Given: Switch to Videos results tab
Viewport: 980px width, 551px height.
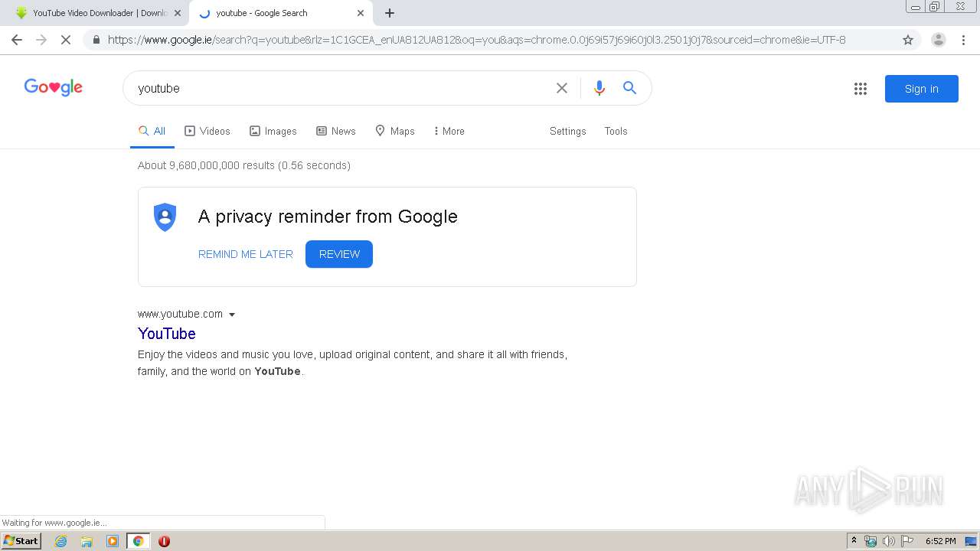Looking at the screenshot, I should [x=207, y=131].
